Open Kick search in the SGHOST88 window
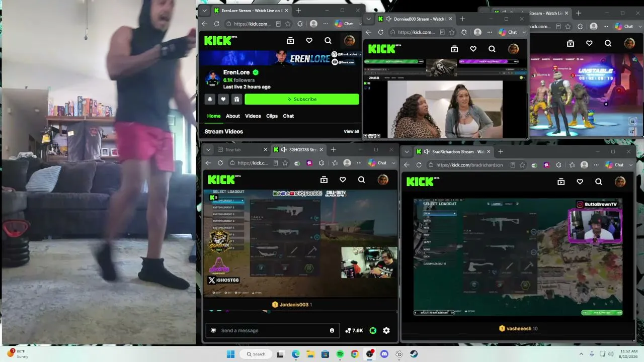 (x=361, y=179)
